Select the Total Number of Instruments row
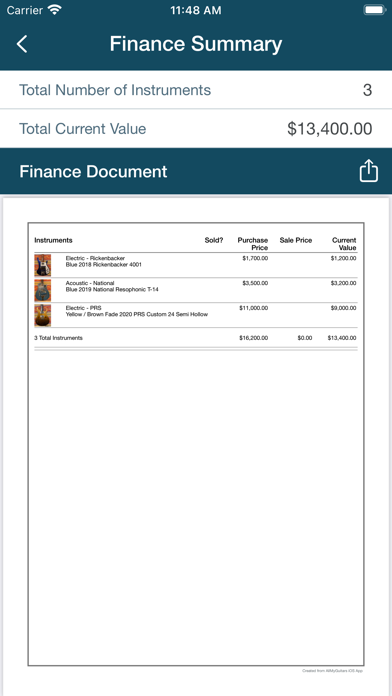Image resolution: width=392 pixels, height=696 pixels. point(196,90)
